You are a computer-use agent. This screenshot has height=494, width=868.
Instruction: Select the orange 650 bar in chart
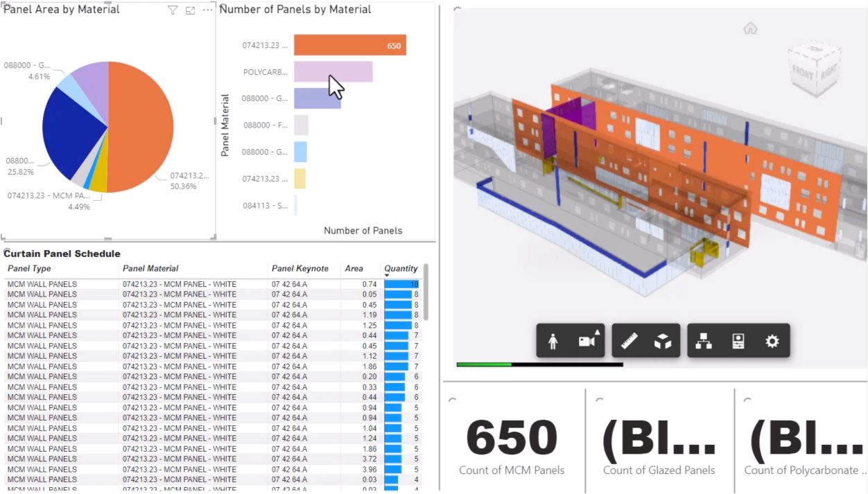349,46
